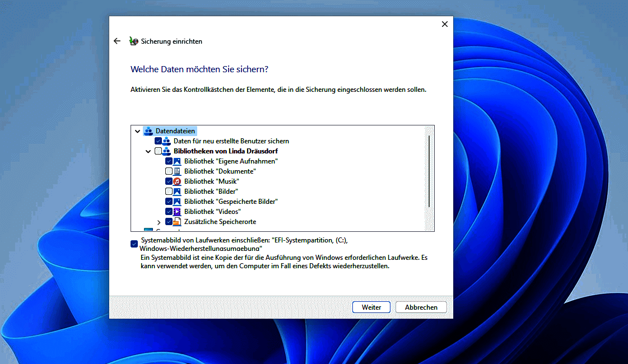This screenshot has width=628, height=364.
Task: Select the Bibliothek "Bilder" label
Action: 211,192
